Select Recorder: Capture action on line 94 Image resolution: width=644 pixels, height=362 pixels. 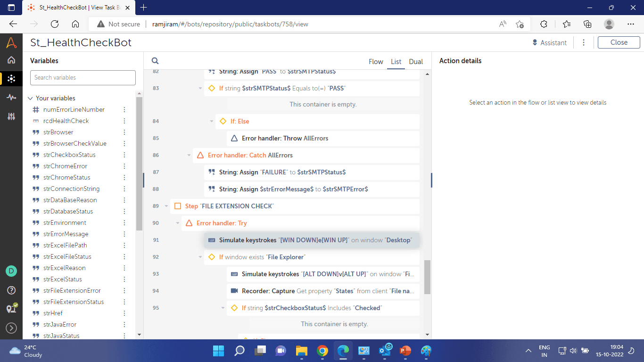(323, 291)
